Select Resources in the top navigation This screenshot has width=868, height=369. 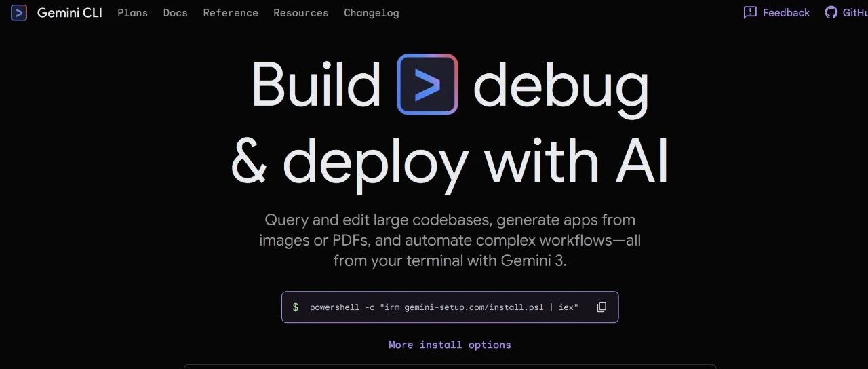301,12
